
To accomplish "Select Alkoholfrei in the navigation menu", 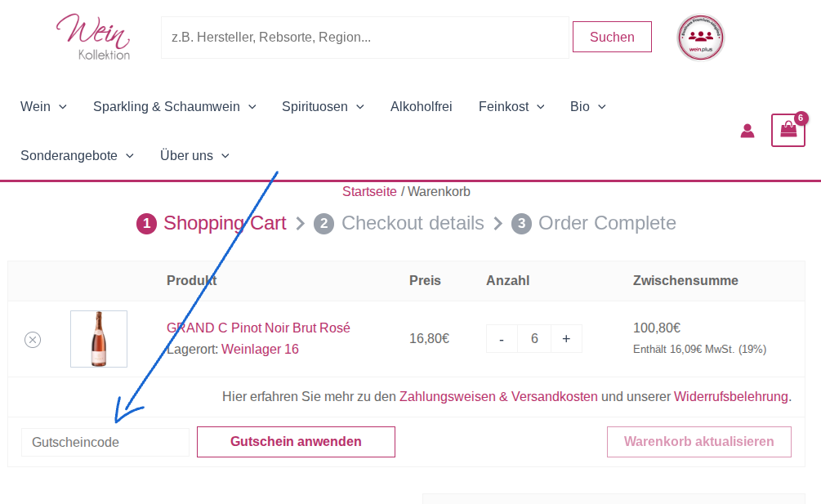I will click(422, 106).
